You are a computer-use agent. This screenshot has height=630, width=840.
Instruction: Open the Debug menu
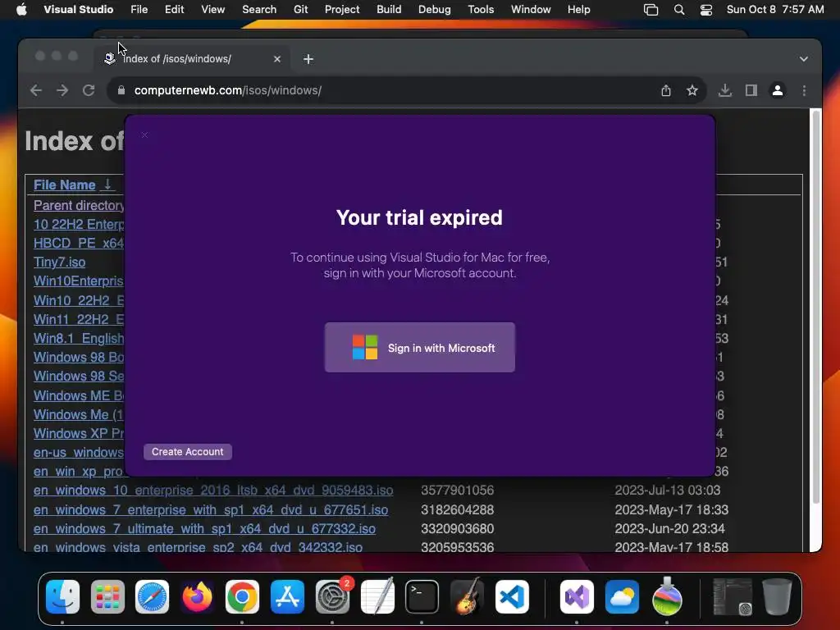[435, 9]
